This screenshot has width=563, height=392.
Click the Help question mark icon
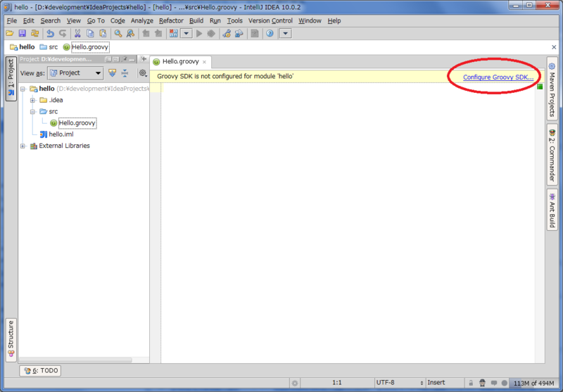270,33
